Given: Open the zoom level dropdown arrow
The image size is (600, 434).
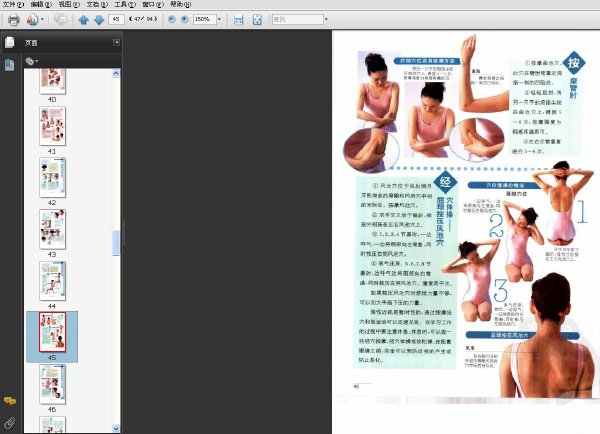Looking at the screenshot, I should [x=219, y=19].
